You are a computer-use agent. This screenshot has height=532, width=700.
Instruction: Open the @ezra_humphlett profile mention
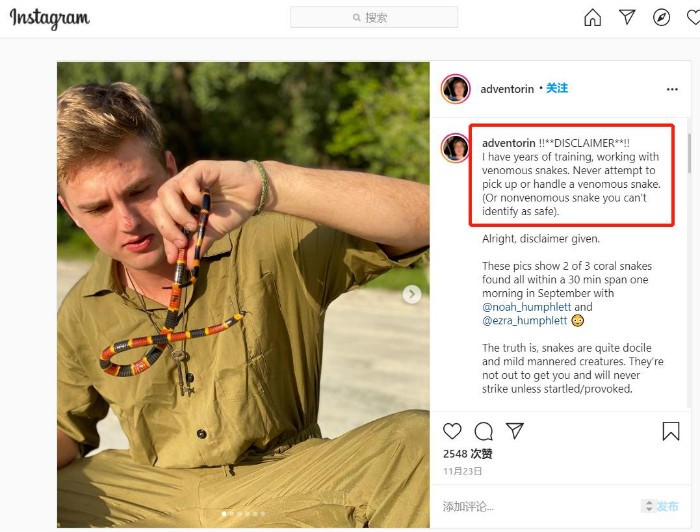pos(524,320)
